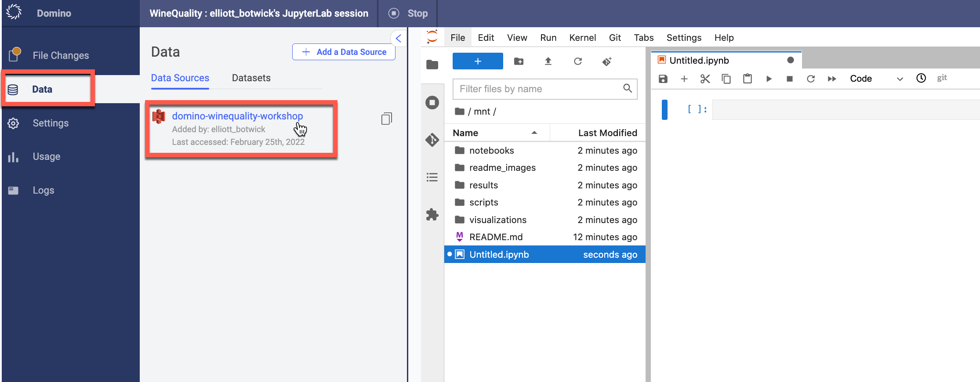
Task: Open JupyterLab View menu
Action: (517, 38)
